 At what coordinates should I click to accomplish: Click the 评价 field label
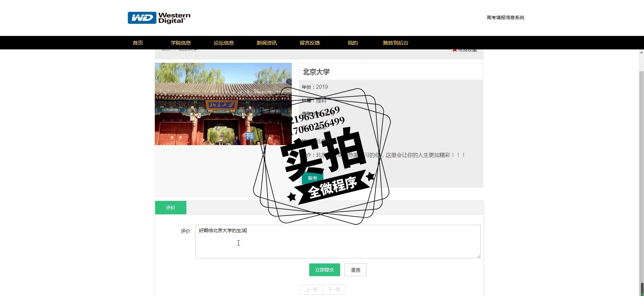click(185, 231)
